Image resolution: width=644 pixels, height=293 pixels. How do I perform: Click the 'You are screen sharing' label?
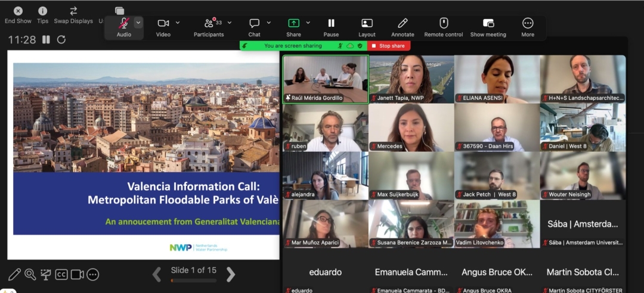pyautogui.click(x=293, y=46)
